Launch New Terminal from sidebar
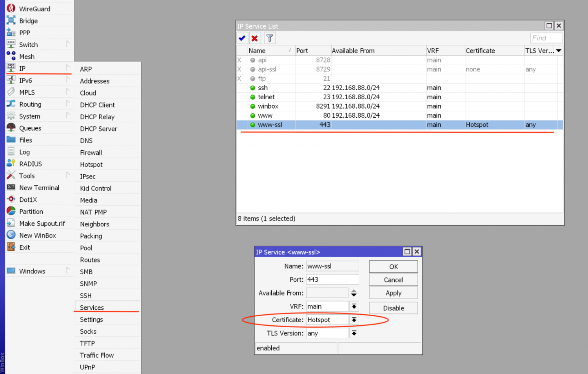Viewport: 588px width, 374px height. 39,188
